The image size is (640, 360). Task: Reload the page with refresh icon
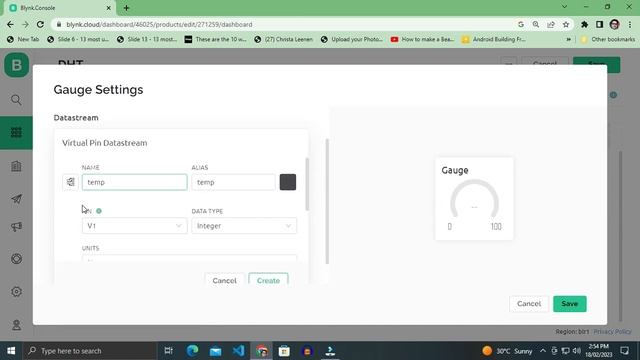tap(40, 24)
